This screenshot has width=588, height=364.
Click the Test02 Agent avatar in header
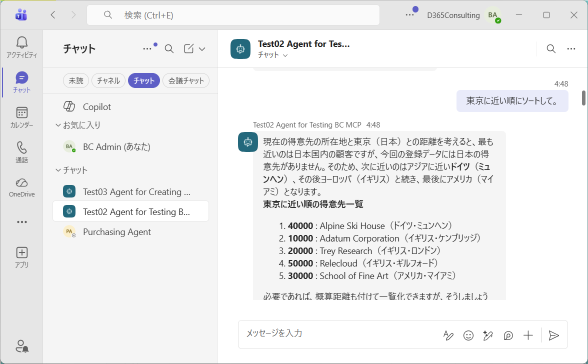click(x=240, y=49)
